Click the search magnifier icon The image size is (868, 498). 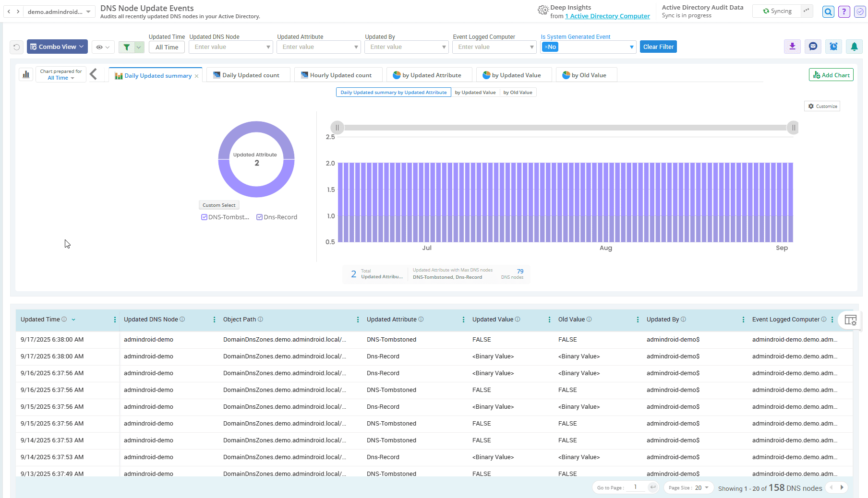point(828,12)
